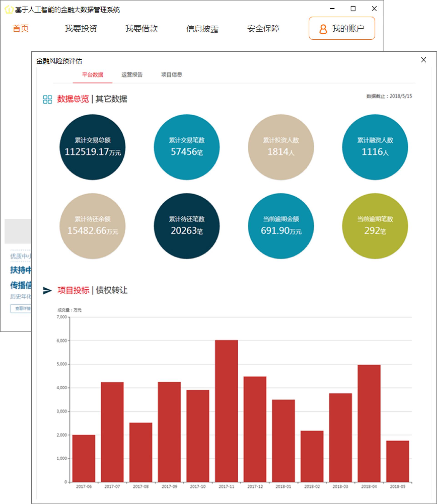This screenshot has height=504, width=437.
Task: Minimize the main application window
Action: click(332, 9)
